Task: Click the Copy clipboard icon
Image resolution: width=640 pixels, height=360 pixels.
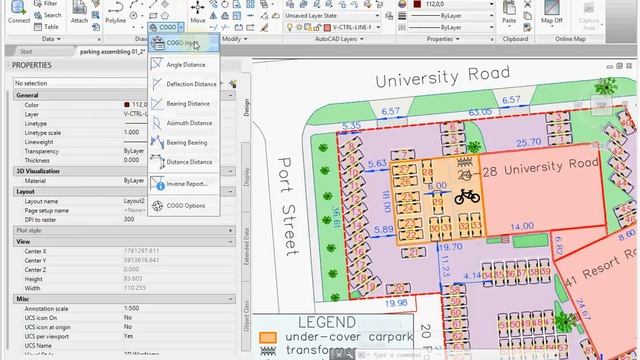Action: 527,16
